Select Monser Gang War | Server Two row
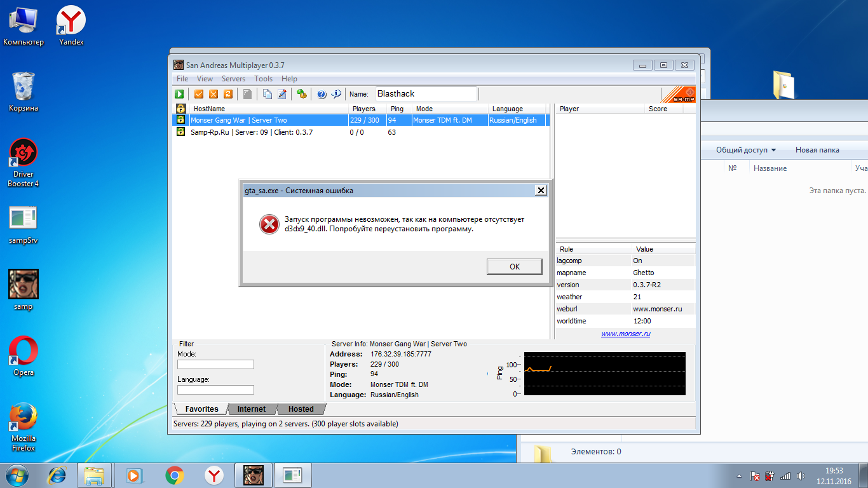Screen dimensions: 868x488 (362, 120)
